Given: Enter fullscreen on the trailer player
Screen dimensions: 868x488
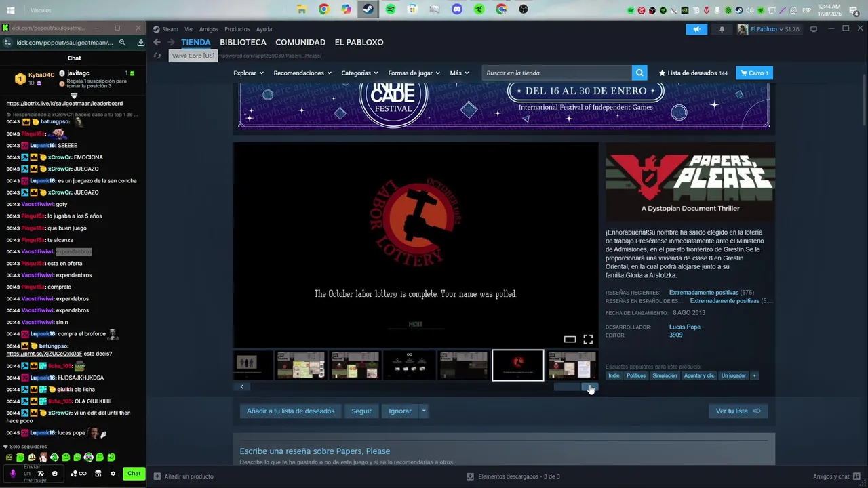Looking at the screenshot, I should coord(588,339).
